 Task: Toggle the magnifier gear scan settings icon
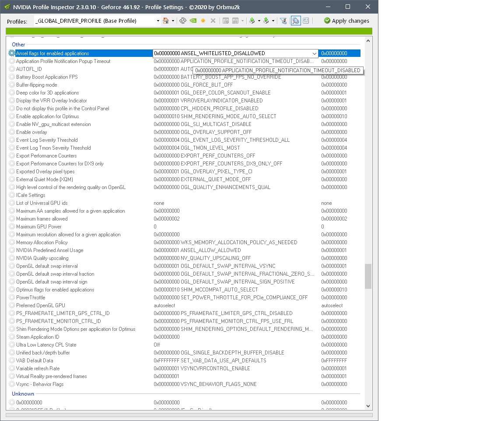296,21
